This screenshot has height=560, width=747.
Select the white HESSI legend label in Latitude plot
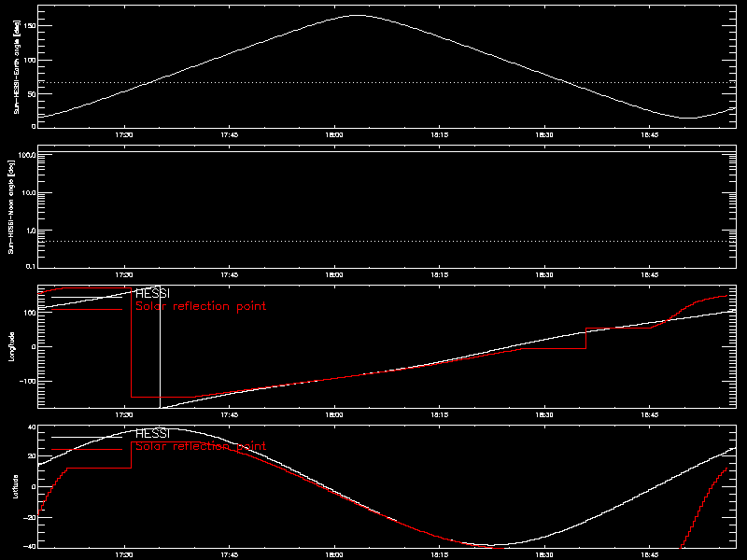[152, 434]
